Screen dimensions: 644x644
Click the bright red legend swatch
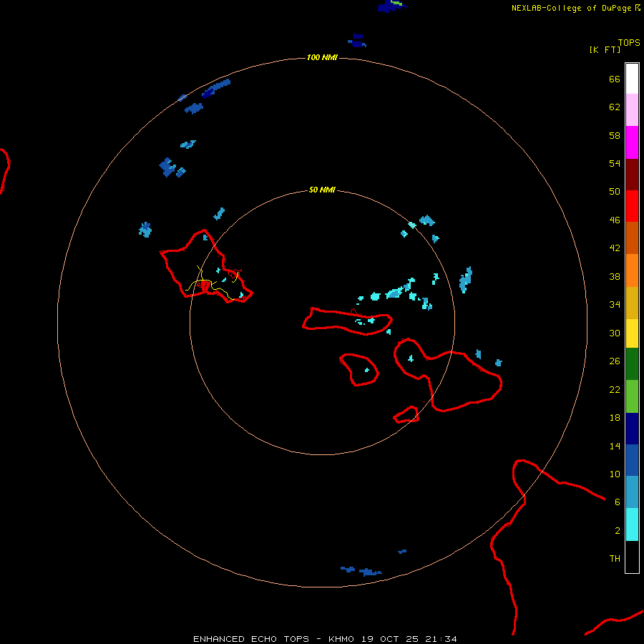(x=632, y=206)
